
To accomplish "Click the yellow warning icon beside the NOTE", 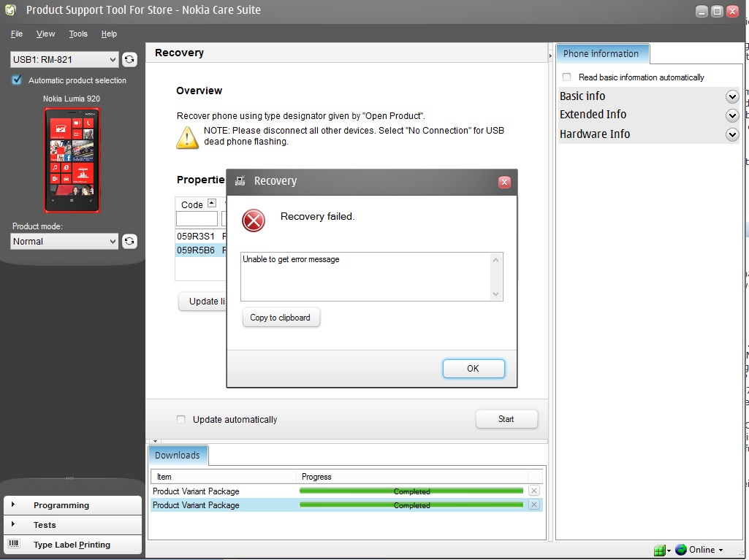I will pyautogui.click(x=187, y=137).
